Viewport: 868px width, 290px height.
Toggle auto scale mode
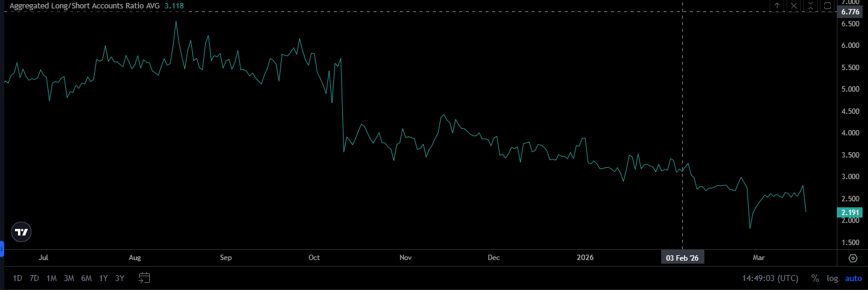tap(853, 278)
